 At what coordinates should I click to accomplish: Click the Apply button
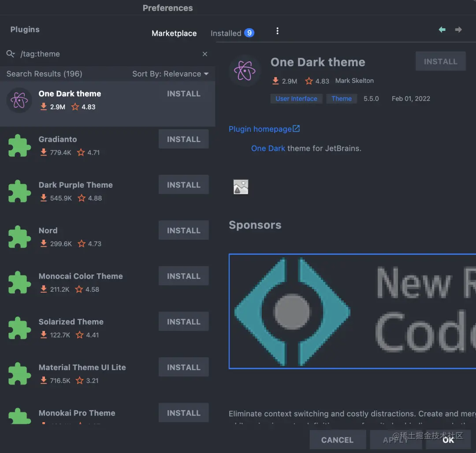[x=395, y=440]
